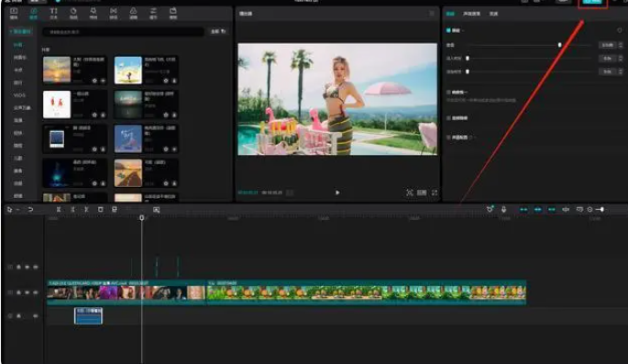The height and width of the screenshot is (364, 628).
Task: Click the selection pointer tool in timeline toolbar
Action: pos(9,209)
